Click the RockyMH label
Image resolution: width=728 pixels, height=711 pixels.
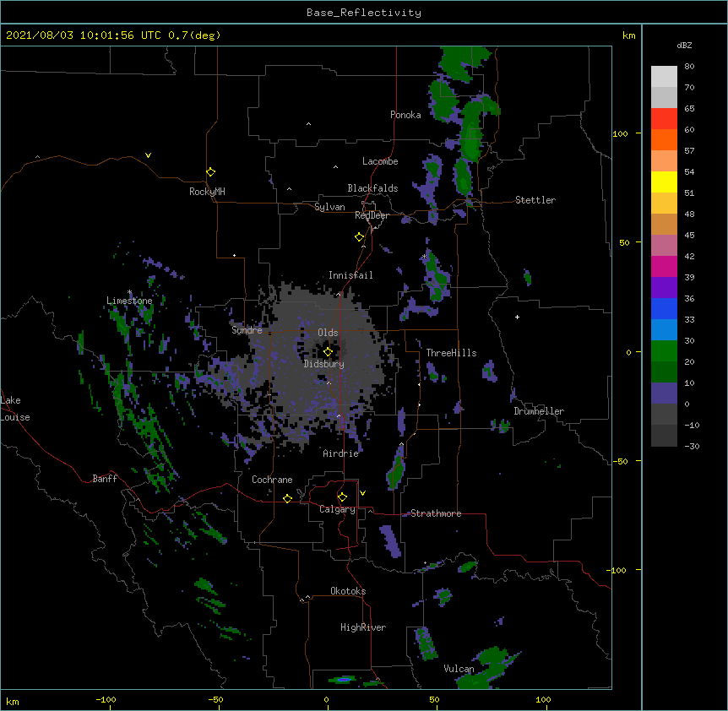pos(207,192)
